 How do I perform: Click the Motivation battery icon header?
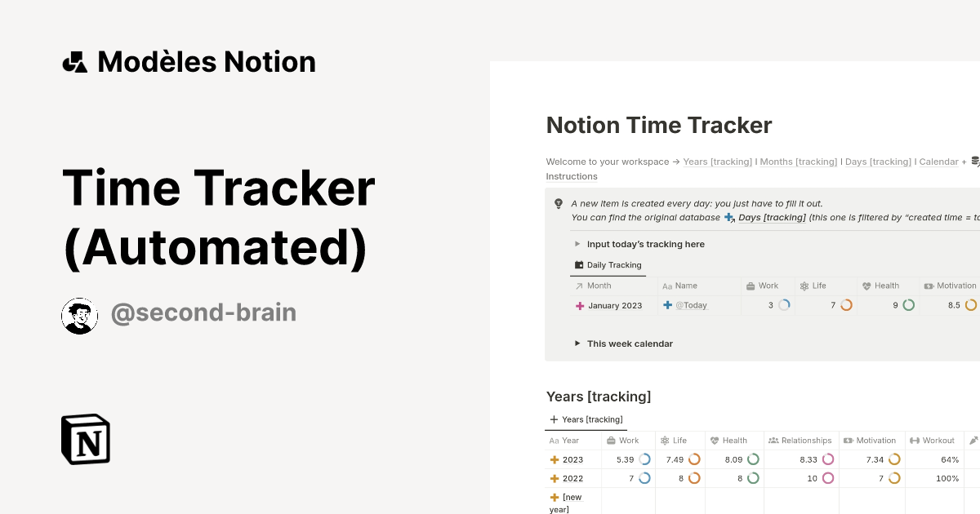click(x=847, y=440)
